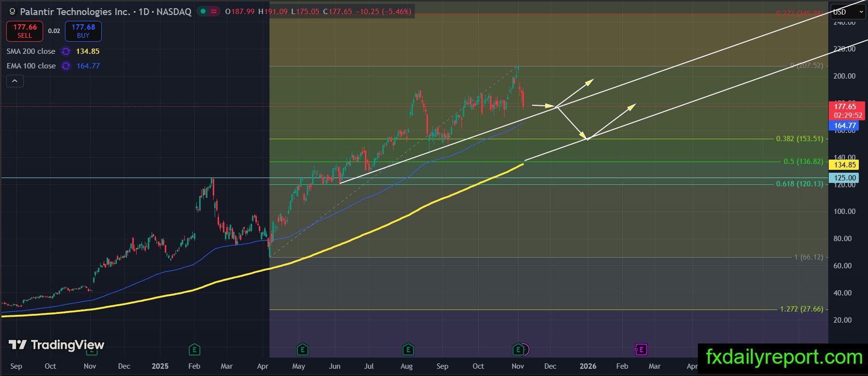
Task: Click the yellow 134.85 SMA price tag
Action: coord(844,165)
